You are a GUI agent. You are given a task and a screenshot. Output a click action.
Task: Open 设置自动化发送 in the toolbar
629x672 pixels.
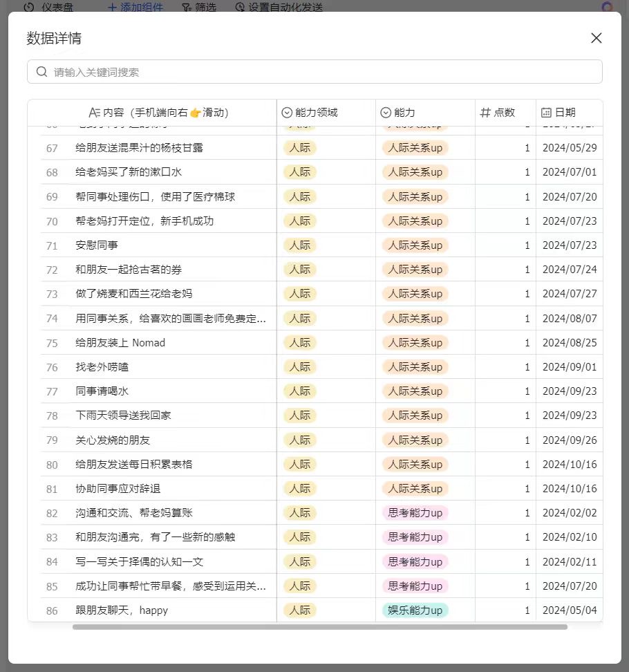point(279,8)
